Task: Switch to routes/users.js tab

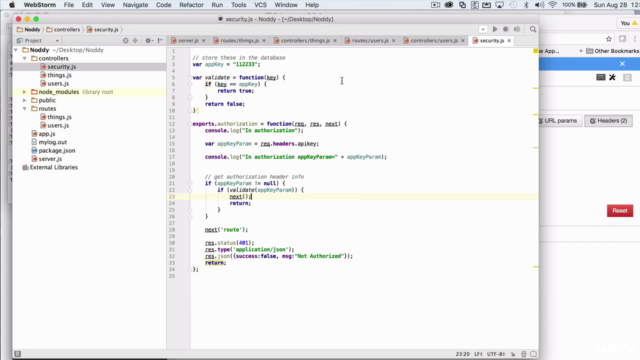Action: pyautogui.click(x=370, y=41)
